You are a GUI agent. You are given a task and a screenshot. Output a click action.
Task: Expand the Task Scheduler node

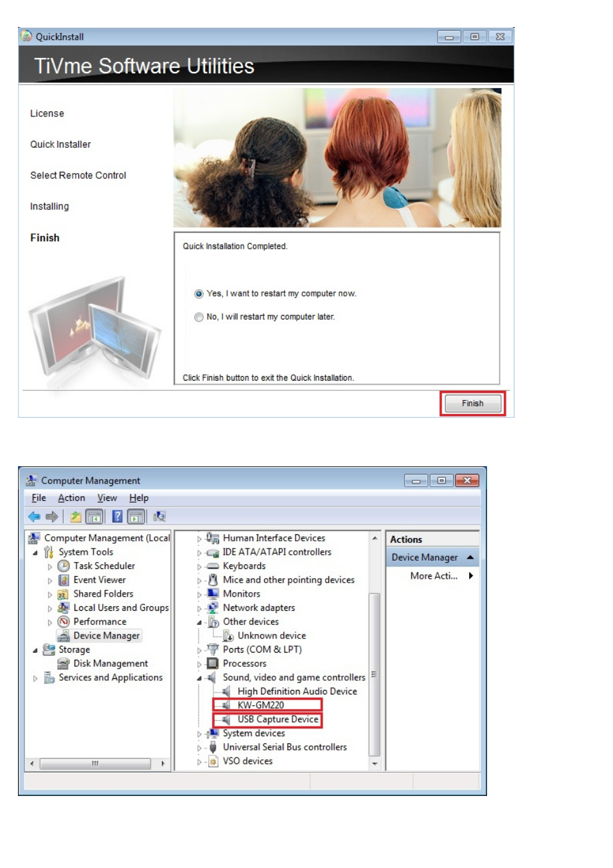(x=50, y=567)
